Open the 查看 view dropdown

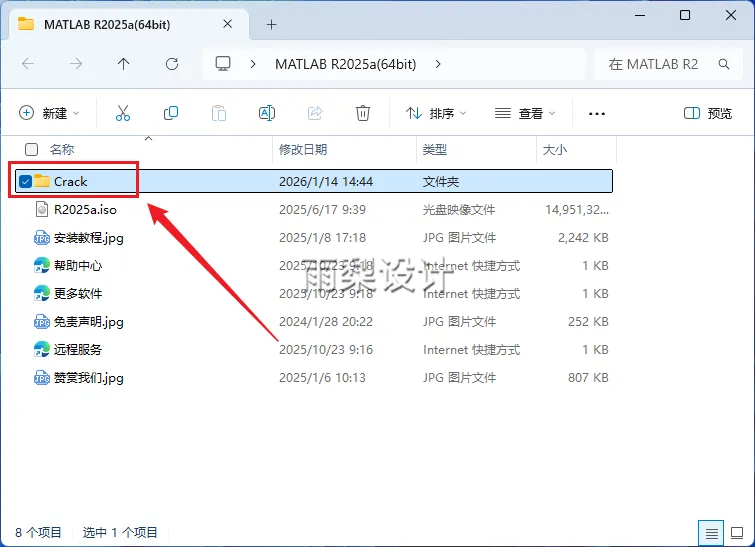pos(525,114)
